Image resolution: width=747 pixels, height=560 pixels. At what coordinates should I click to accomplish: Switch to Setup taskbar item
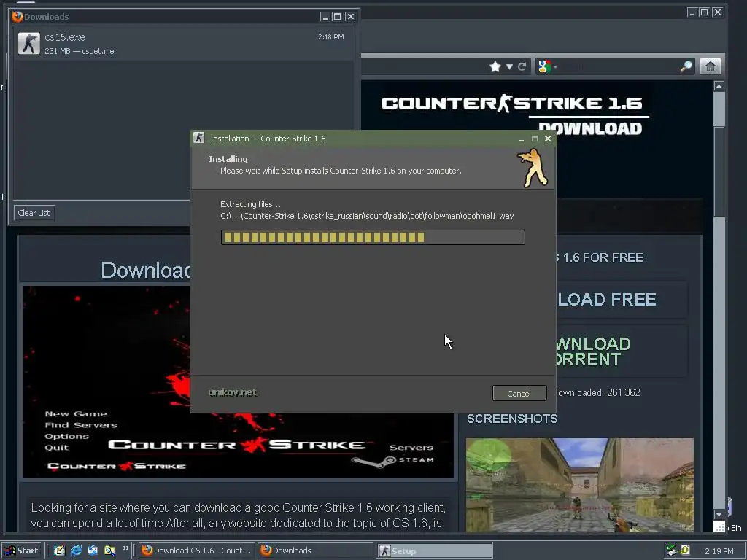435,551
